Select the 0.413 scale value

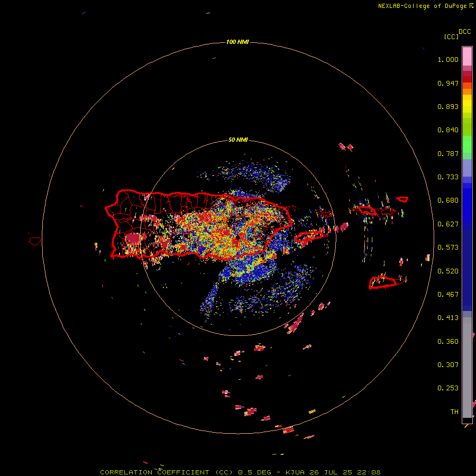pyautogui.click(x=448, y=318)
